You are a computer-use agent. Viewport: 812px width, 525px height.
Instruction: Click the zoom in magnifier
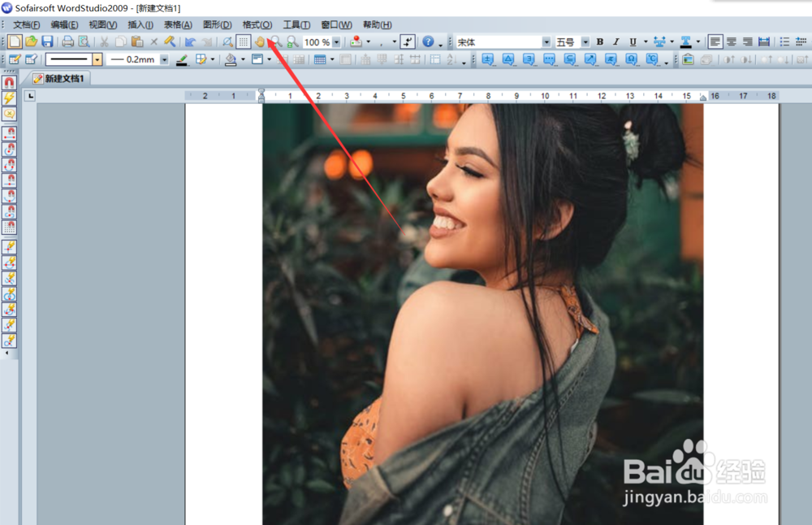click(277, 42)
